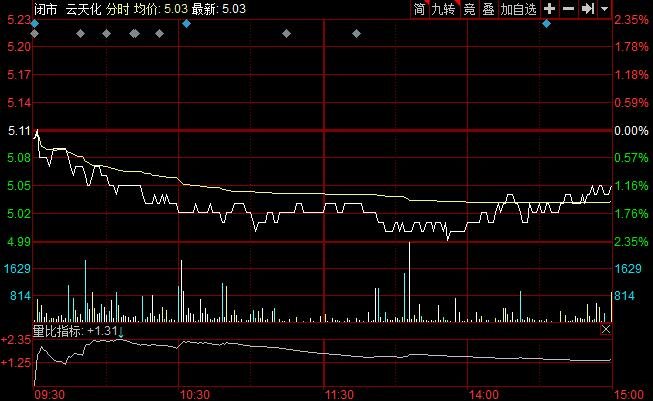This screenshot has height=401, width=653.
Task: Close the 量比指标 indicator panel
Action: [606, 329]
